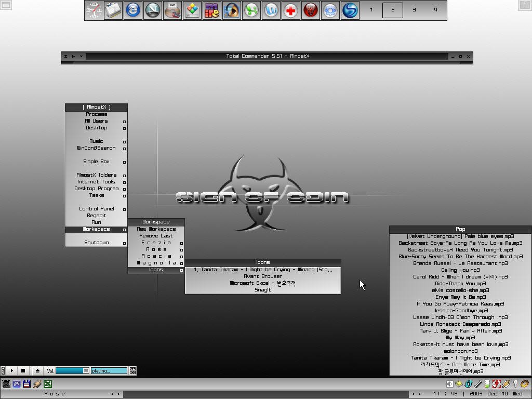Open the analog clock icon in top dock
Viewport: 532px width, 399px height.
[94, 10]
